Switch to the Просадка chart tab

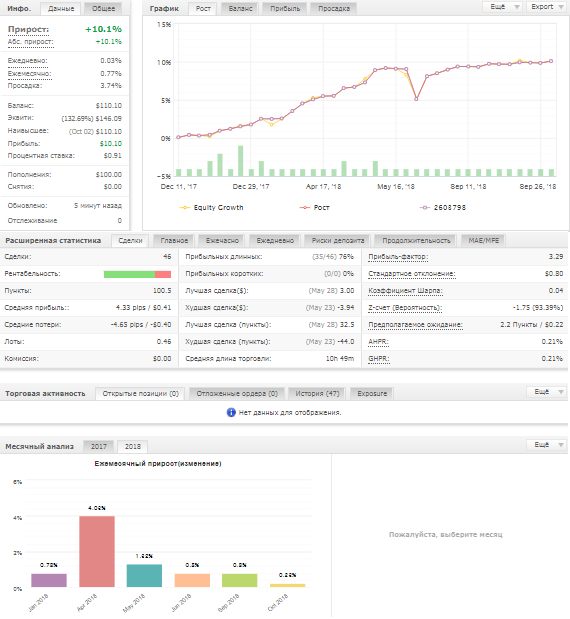tap(334, 9)
